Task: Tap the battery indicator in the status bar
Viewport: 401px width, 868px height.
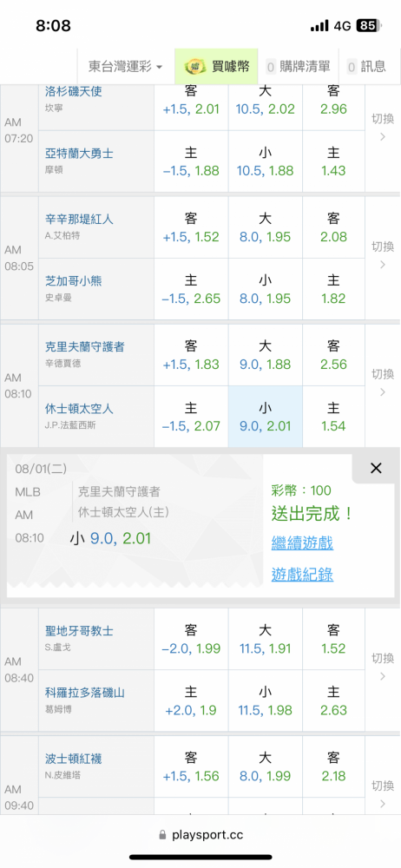Action: (370, 25)
